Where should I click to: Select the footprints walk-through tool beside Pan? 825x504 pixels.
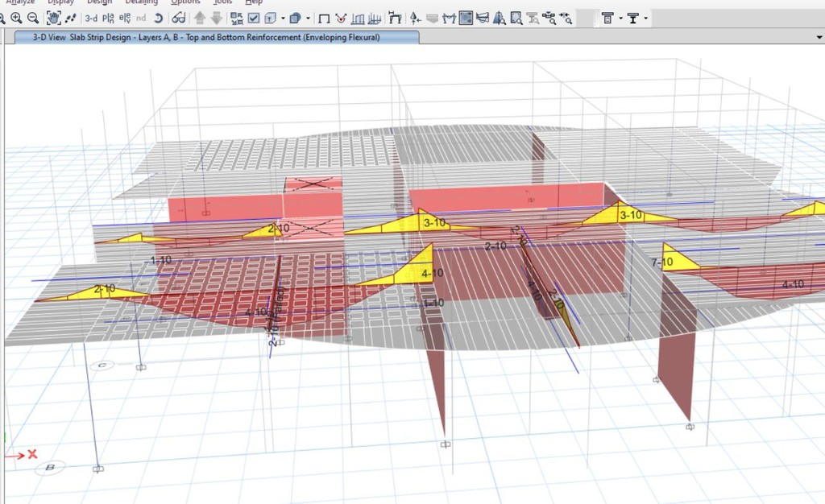pos(71,19)
